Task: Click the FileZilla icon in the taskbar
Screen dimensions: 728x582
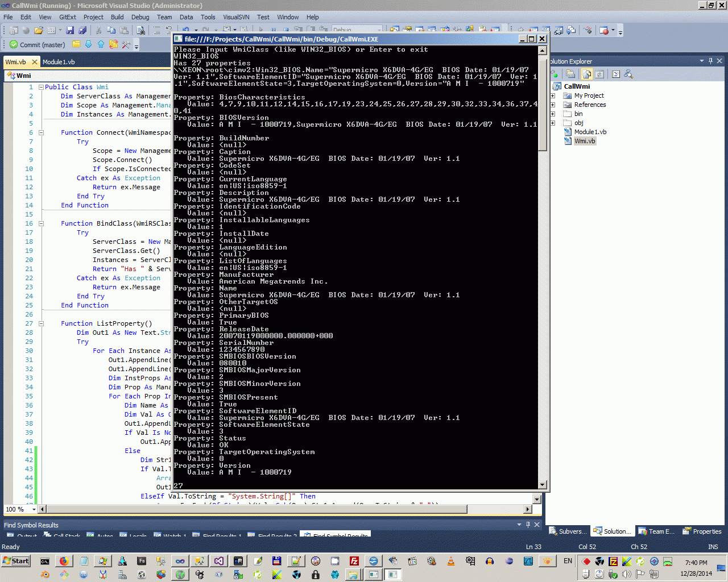Action: (x=354, y=561)
